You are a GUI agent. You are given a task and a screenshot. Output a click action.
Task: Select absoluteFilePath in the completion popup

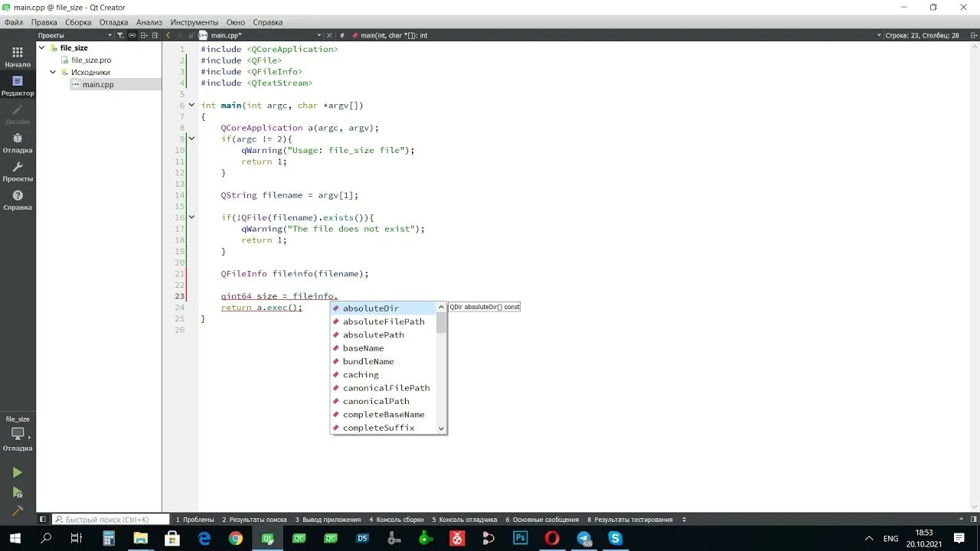pos(384,321)
